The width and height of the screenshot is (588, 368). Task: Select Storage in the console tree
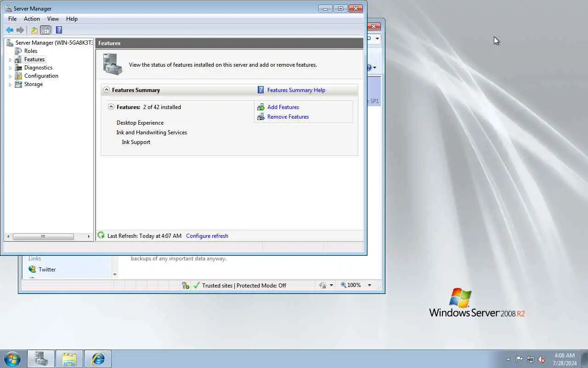pos(34,84)
